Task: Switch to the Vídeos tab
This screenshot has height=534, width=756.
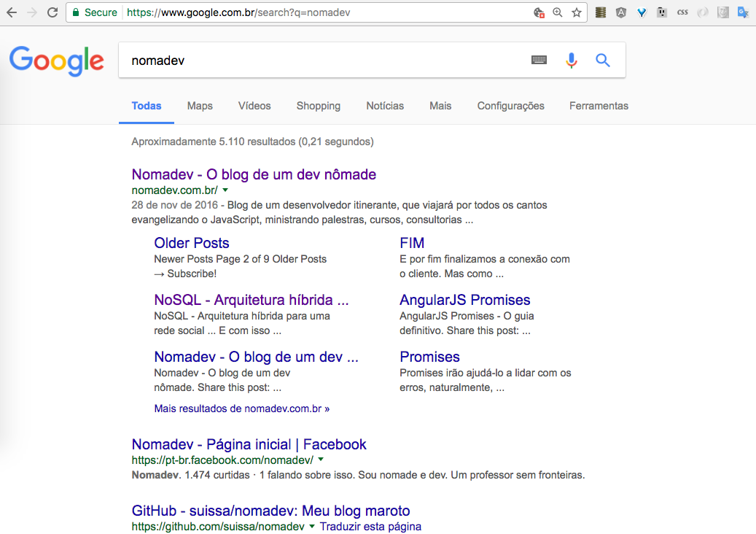Action: [254, 106]
